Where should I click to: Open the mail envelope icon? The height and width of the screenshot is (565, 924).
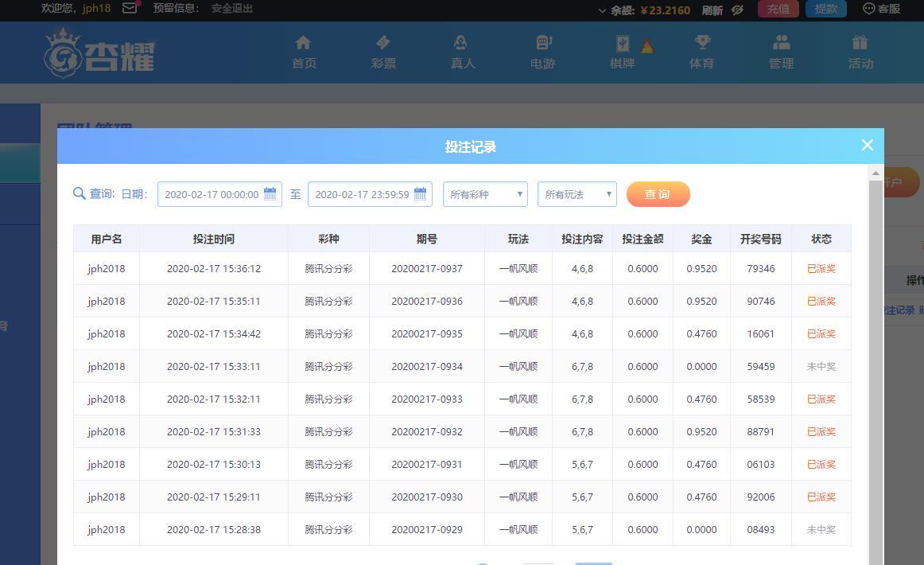tap(130, 8)
